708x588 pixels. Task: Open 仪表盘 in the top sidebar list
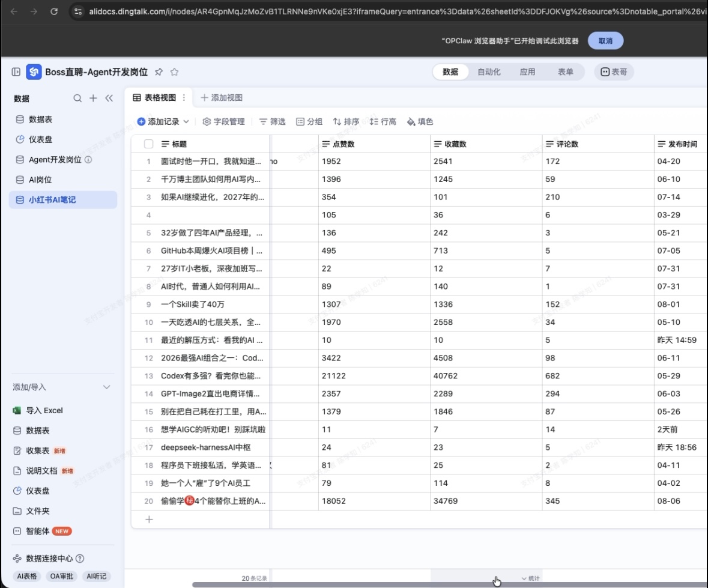[63, 139]
